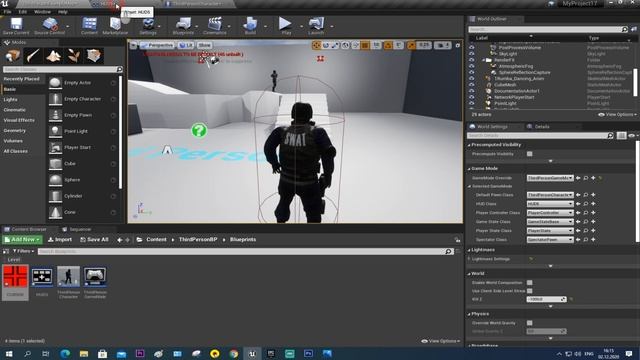
Task: Open the Edit menu
Action: click(22, 12)
